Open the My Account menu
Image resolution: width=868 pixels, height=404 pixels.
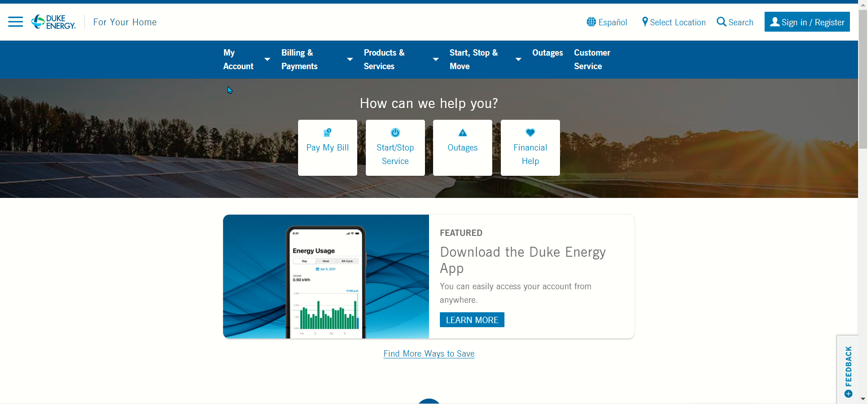[238, 59]
